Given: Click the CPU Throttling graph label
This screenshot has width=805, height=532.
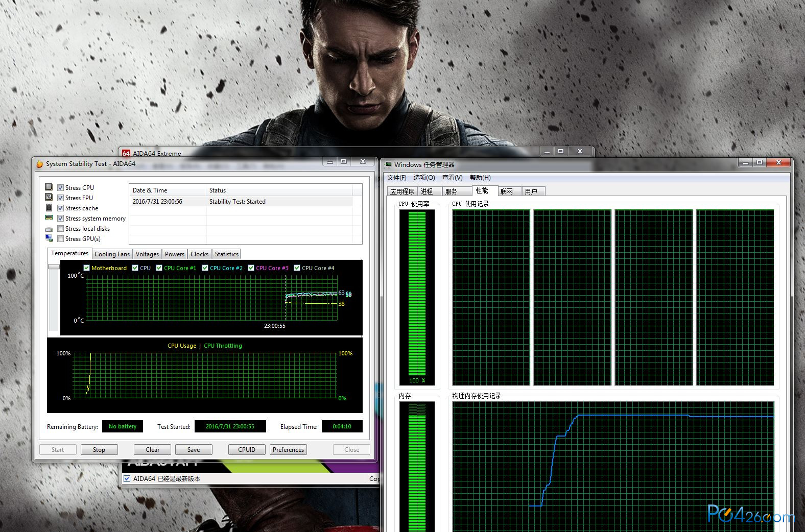Looking at the screenshot, I should [223, 346].
